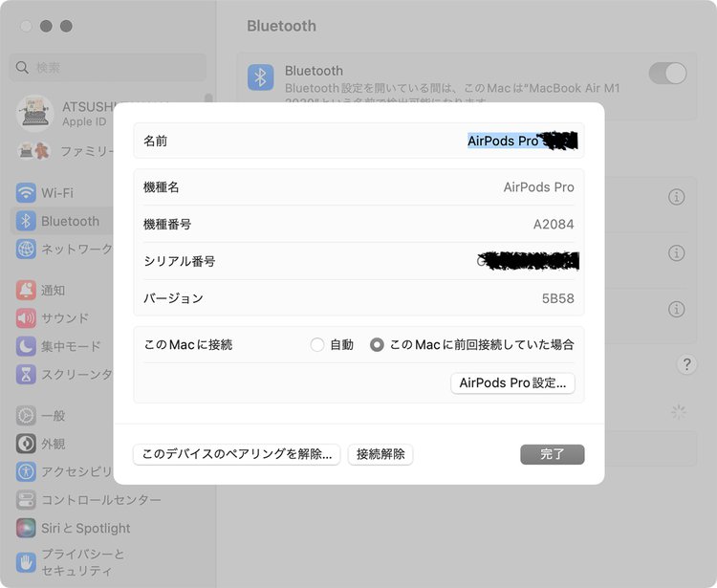Select the Wi-Fi label in sidebar
717x588 pixels.
point(57,193)
